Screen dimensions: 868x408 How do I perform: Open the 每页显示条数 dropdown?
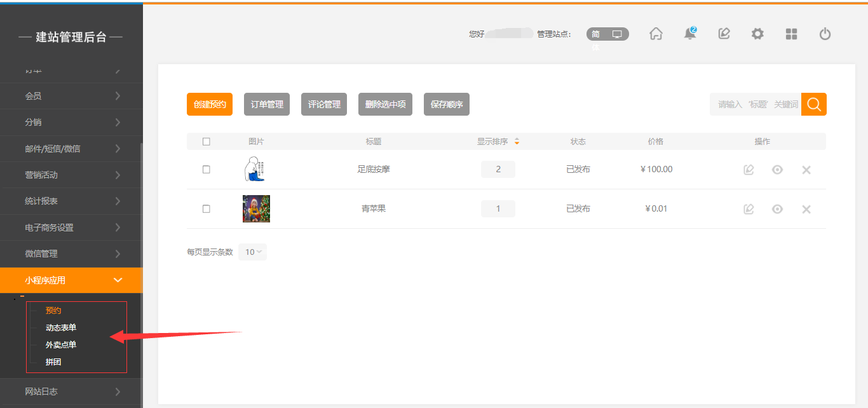[252, 252]
